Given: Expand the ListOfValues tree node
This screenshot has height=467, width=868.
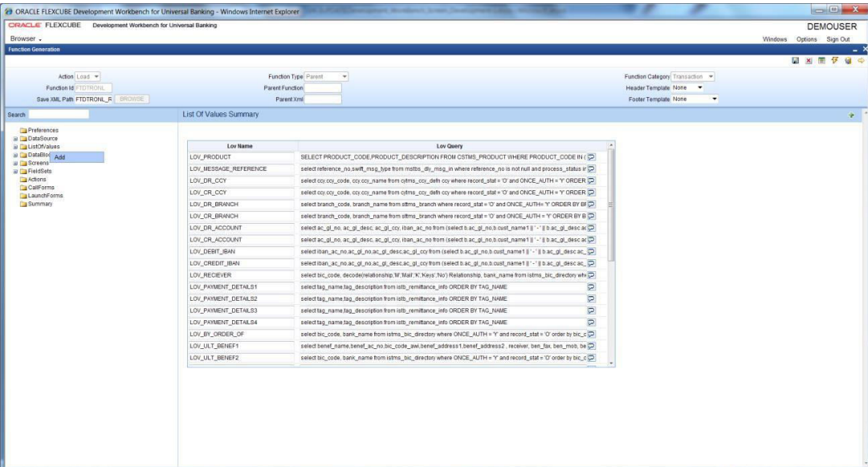Looking at the screenshot, I should tap(15, 147).
